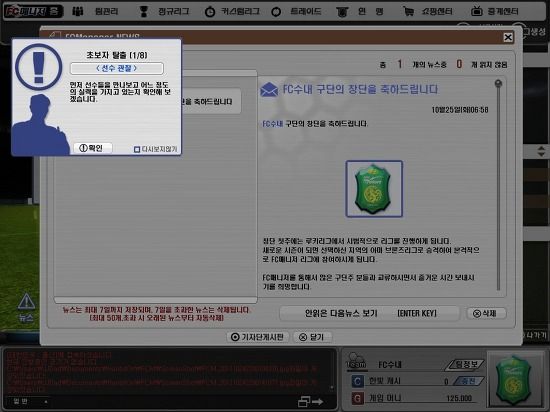Viewport: 550px width, 412px height.
Task: Click the 나가기 exit button behind news window
Action: [x=535, y=336]
